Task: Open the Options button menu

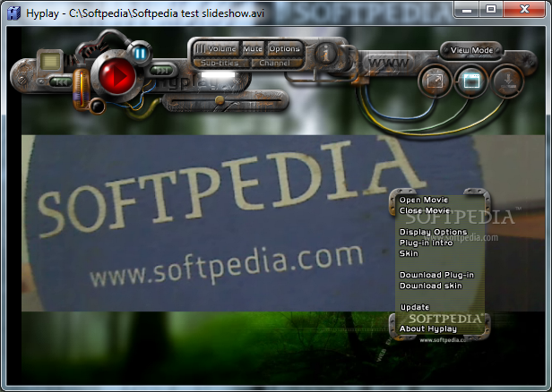Action: point(284,49)
